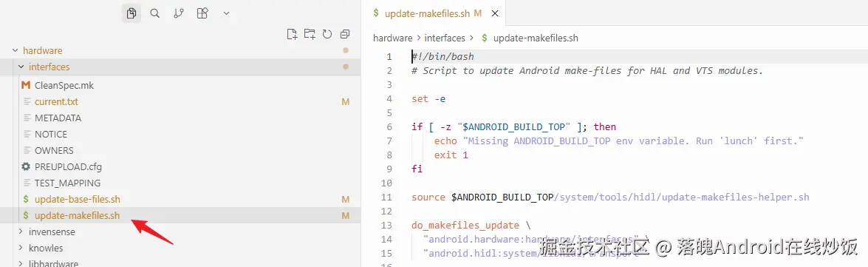Click the gear icon of PREUPLOAD.cfg
The image size is (868, 267).
point(25,166)
